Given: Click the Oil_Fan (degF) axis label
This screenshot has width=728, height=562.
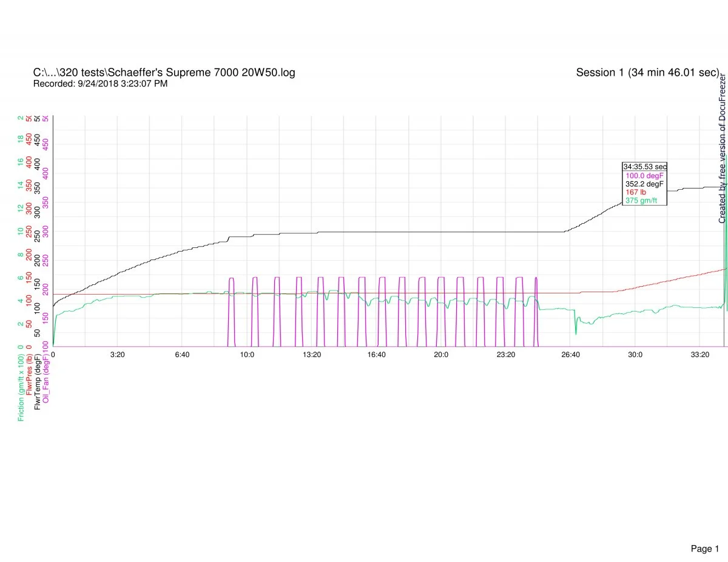Looking at the screenshot, I should pyautogui.click(x=46, y=378).
